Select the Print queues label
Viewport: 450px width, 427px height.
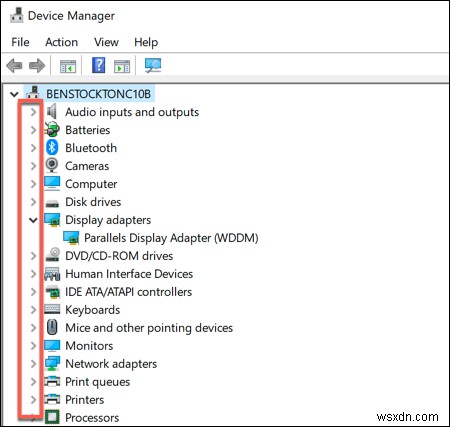click(98, 382)
